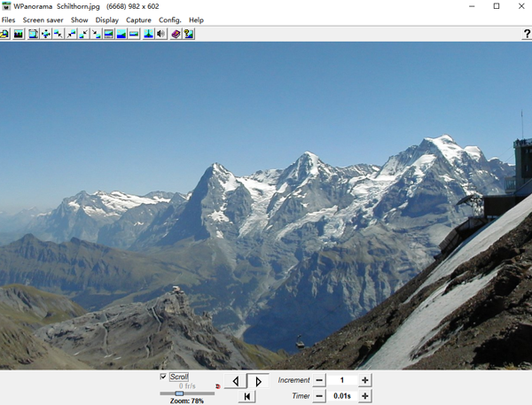Open the Screen saver menu
The height and width of the screenshot is (405, 532).
tap(43, 19)
